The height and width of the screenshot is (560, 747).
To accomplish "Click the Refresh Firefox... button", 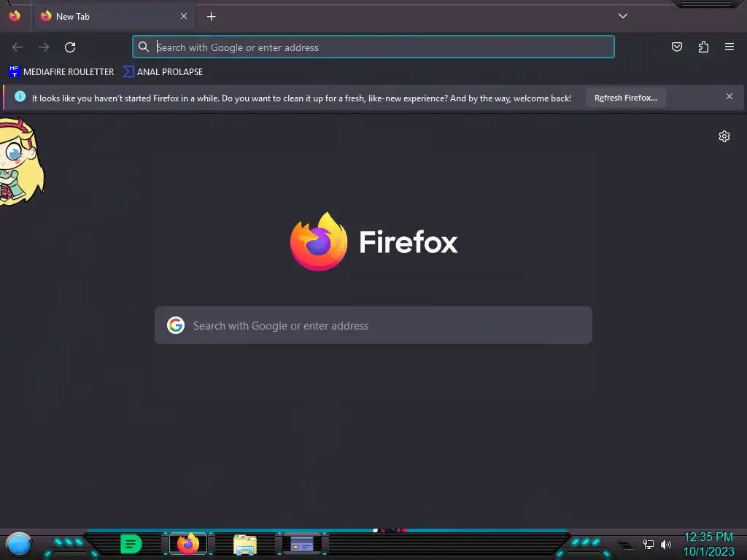I will click(x=625, y=98).
